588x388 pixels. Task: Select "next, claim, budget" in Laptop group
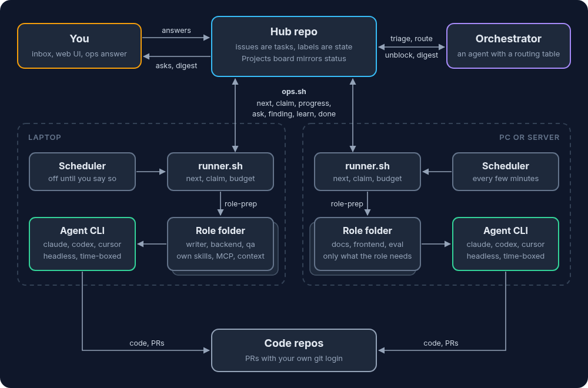coord(220,179)
